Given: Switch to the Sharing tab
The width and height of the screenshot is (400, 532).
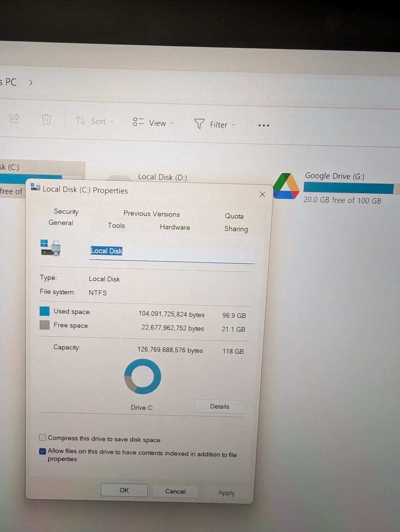Looking at the screenshot, I should point(236,229).
